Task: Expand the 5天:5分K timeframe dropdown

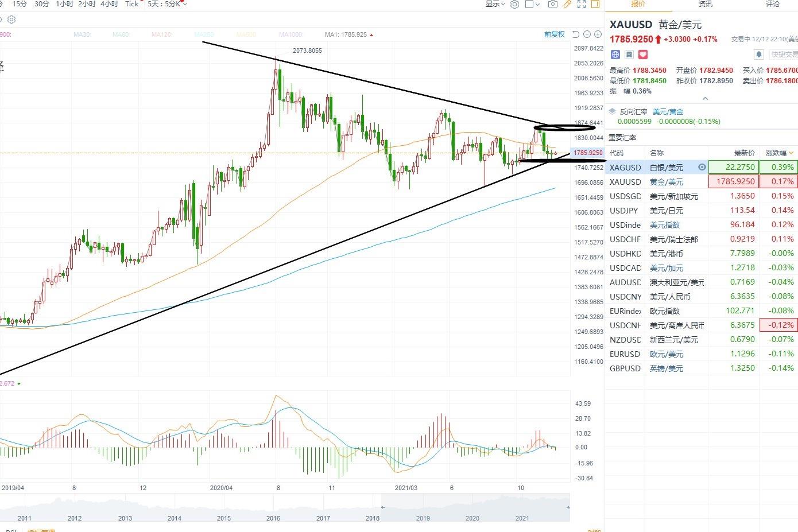Action: pos(167,4)
